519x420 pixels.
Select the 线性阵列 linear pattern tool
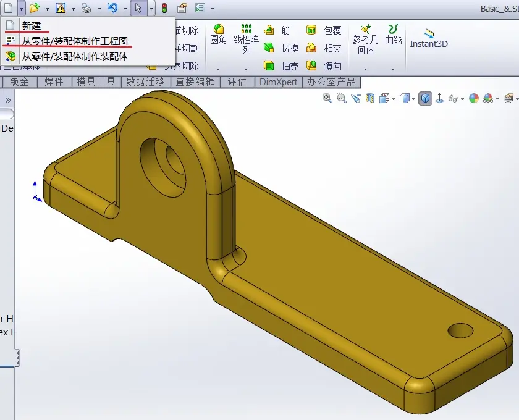click(x=246, y=40)
